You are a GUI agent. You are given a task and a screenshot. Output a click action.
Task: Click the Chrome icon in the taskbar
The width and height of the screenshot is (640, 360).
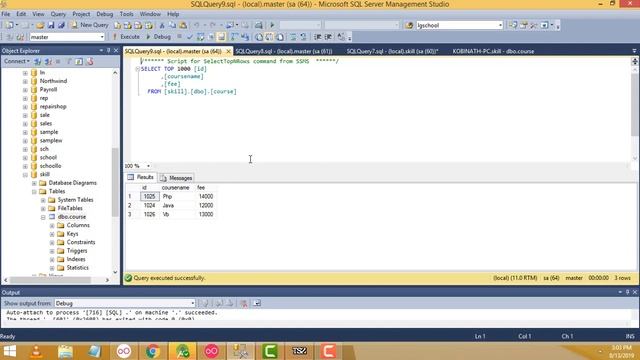pos(153,351)
